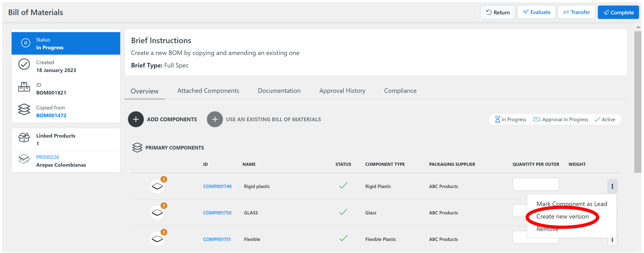Open kebab menu for Rigid plastic row
The image size is (644, 253).
pos(612,186)
